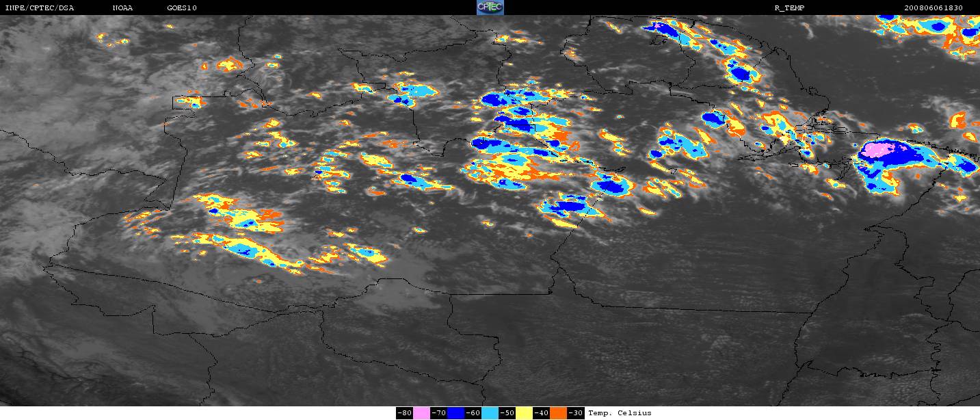Pick the yellow legend color swatch
Screen dimensions: 980x420
tap(524, 413)
